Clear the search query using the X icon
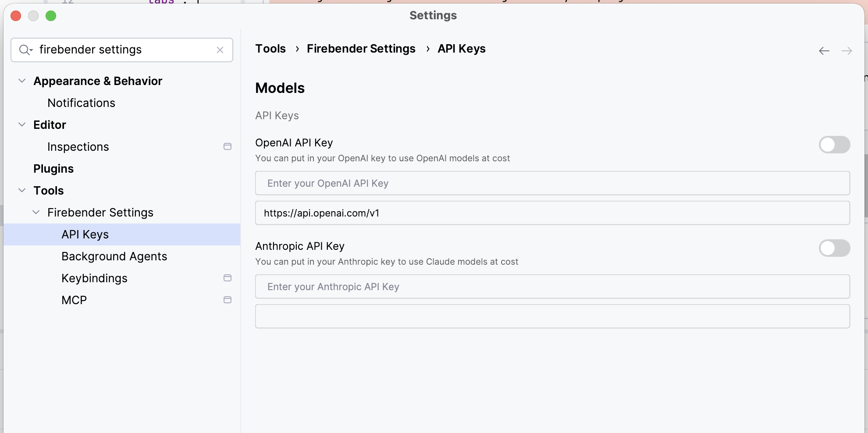This screenshot has width=868, height=433. [220, 50]
